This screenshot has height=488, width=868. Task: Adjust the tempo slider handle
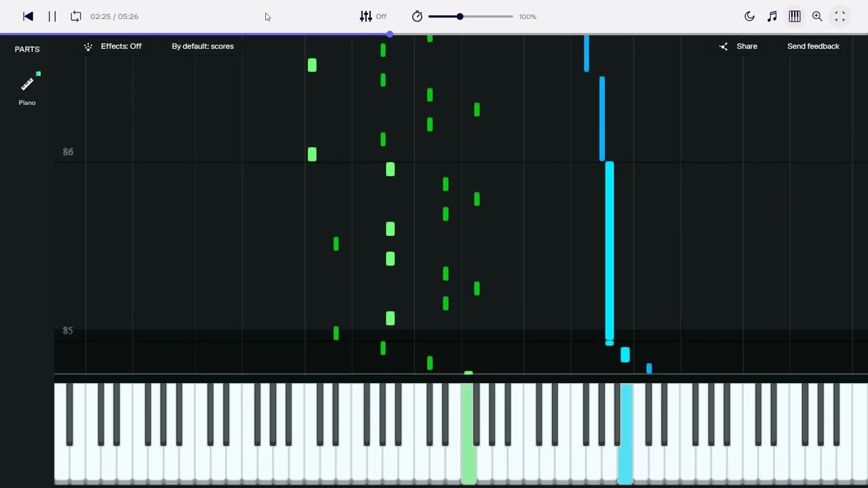click(x=460, y=16)
